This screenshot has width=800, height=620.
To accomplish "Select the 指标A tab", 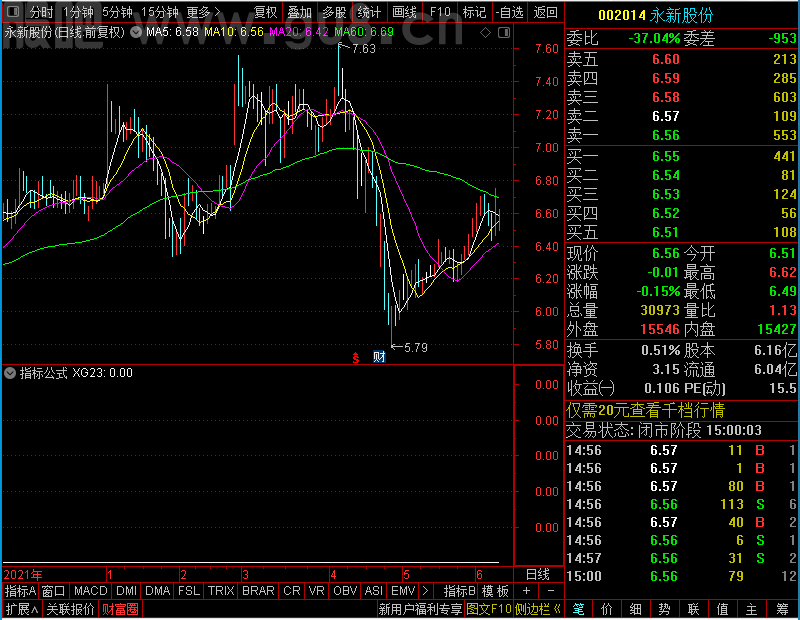I will tap(20, 591).
